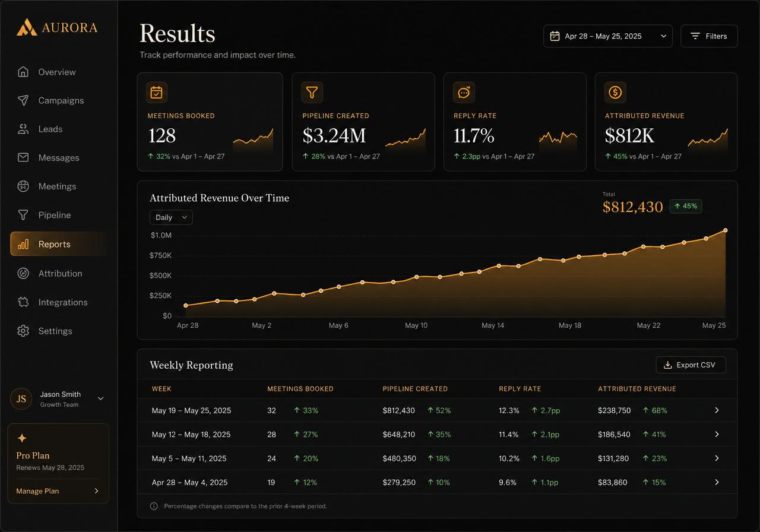Image resolution: width=760 pixels, height=532 pixels.
Task: Expand the May 19 – May 25 row chevron
Action: 717,410
